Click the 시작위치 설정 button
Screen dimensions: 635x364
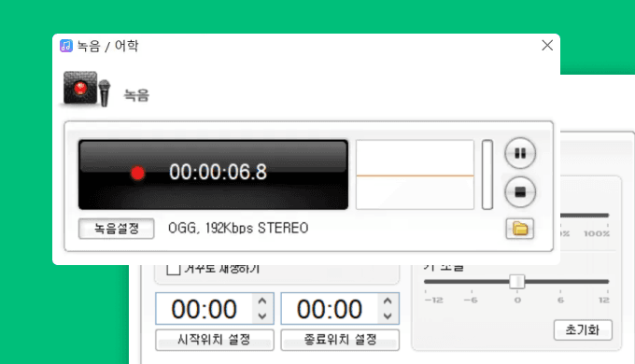pos(215,340)
